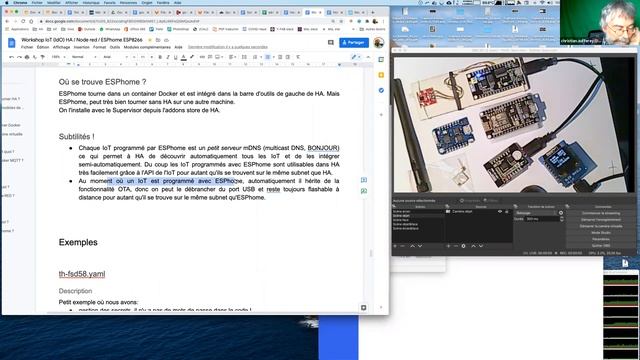640x360 pixels.
Task: Open the highlight color picker
Action: click(192, 57)
